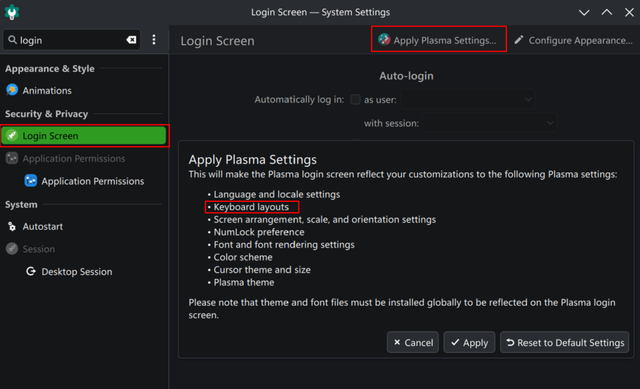Screen dimensions: 640x389
Task: Toggle Automatically log in checkbox
Action: (x=355, y=99)
